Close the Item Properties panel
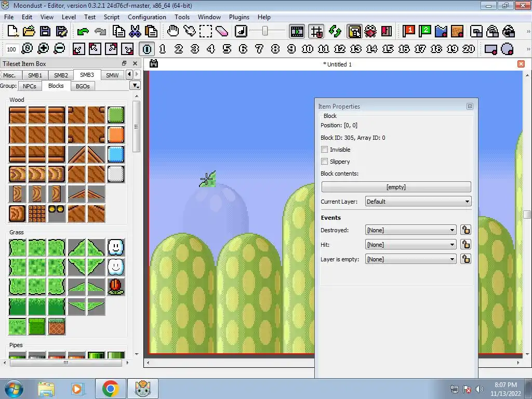 (470, 106)
